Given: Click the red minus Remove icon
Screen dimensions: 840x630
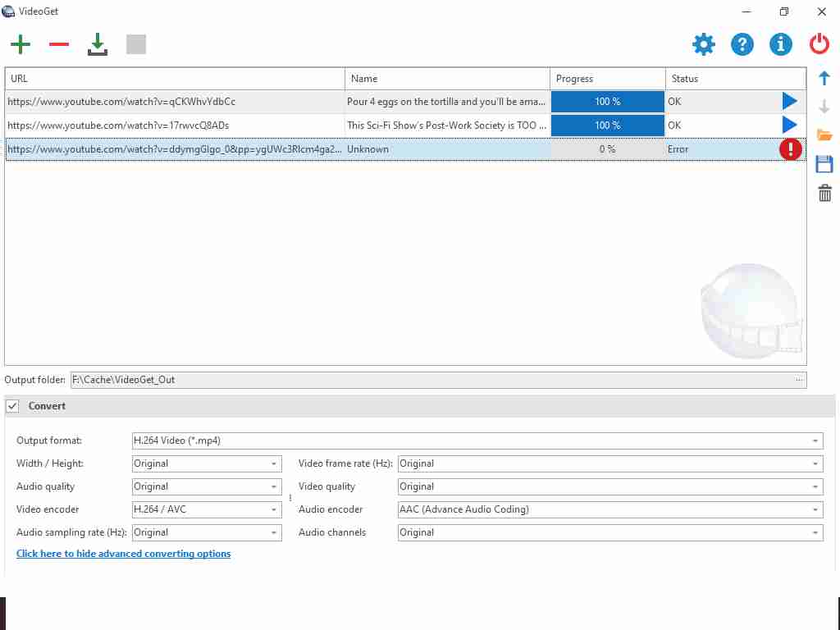Looking at the screenshot, I should click(59, 44).
